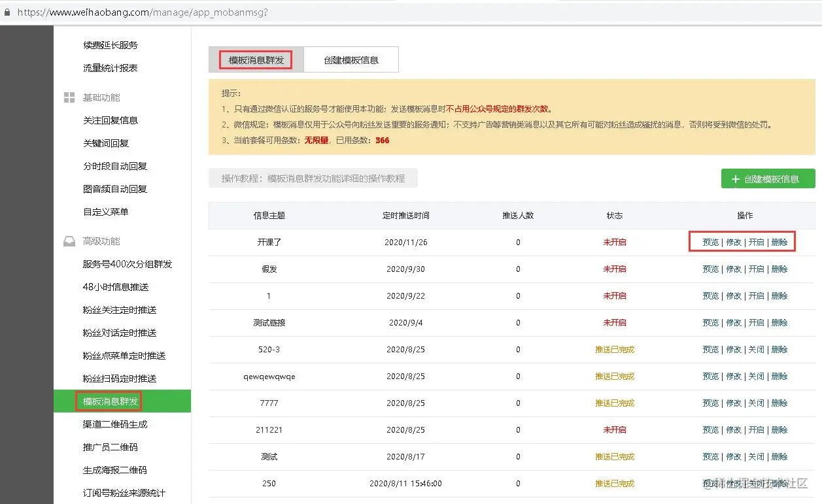Click the 2020/9/4 date cell
This screenshot has height=504, width=822.
[406, 322]
